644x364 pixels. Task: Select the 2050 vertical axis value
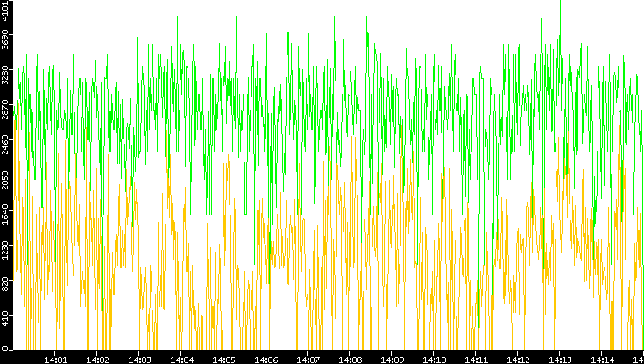tap(5, 181)
